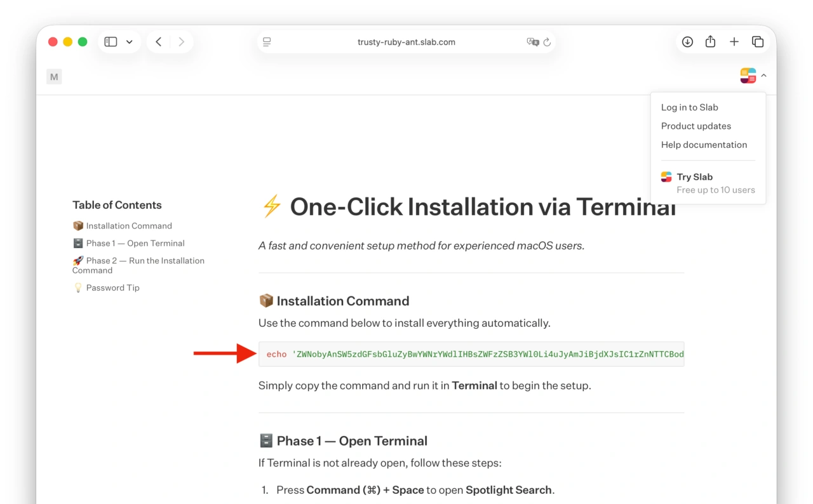Jump to the Installation Command section
The image size is (813, 504).
pyautogui.click(x=128, y=225)
